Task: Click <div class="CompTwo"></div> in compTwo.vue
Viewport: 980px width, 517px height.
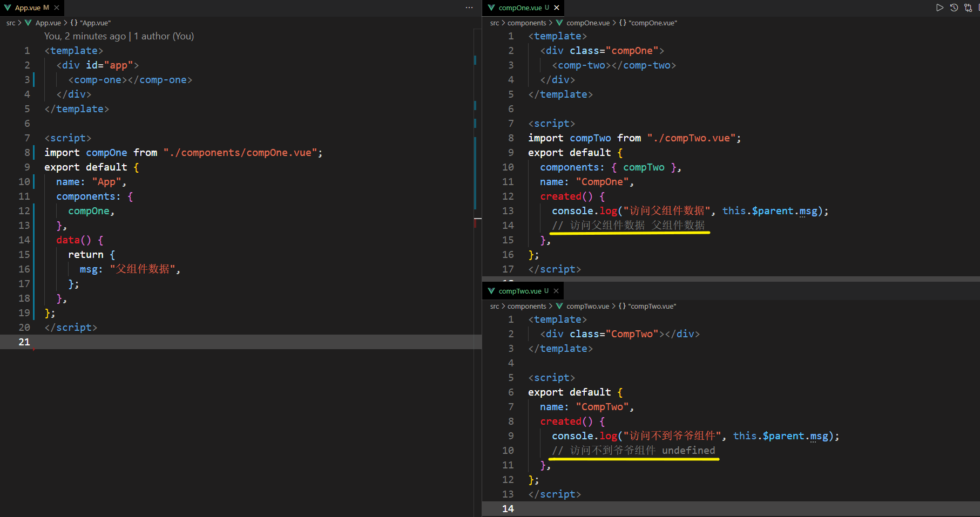Action: [620, 334]
